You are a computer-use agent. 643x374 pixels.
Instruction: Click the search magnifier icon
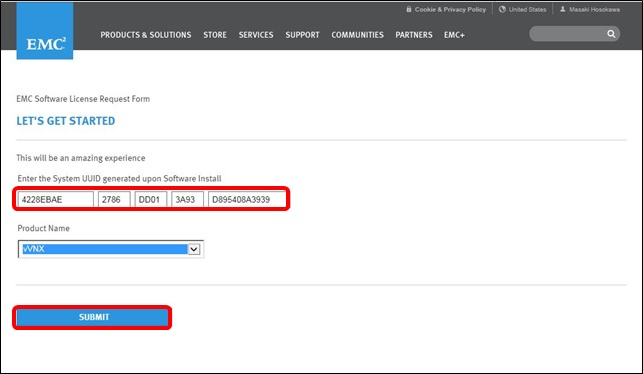[611, 34]
